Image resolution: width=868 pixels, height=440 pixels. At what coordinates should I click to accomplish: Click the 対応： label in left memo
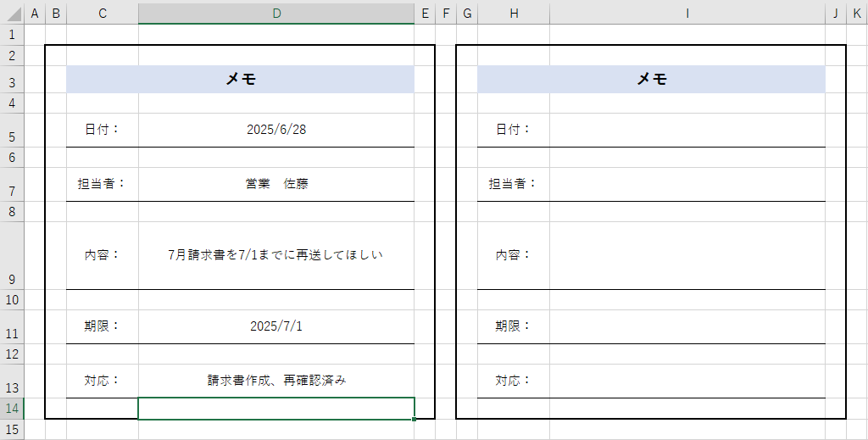[x=103, y=381]
